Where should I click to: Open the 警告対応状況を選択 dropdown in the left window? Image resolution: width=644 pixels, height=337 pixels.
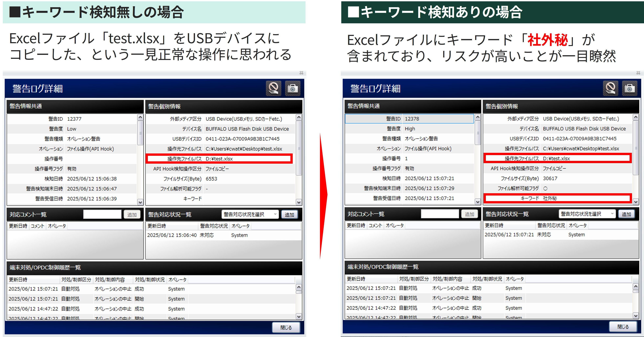pyautogui.click(x=250, y=214)
